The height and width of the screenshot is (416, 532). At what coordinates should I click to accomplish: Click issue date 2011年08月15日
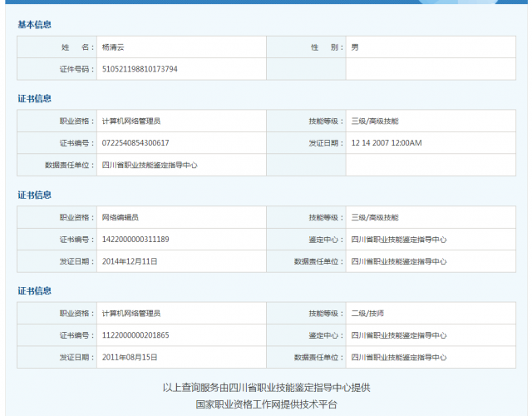click(x=130, y=357)
